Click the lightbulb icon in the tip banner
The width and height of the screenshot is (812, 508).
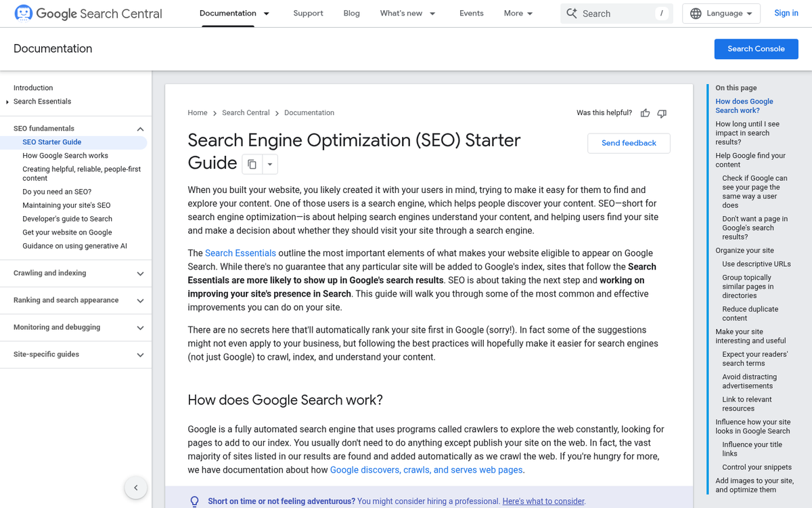195,501
